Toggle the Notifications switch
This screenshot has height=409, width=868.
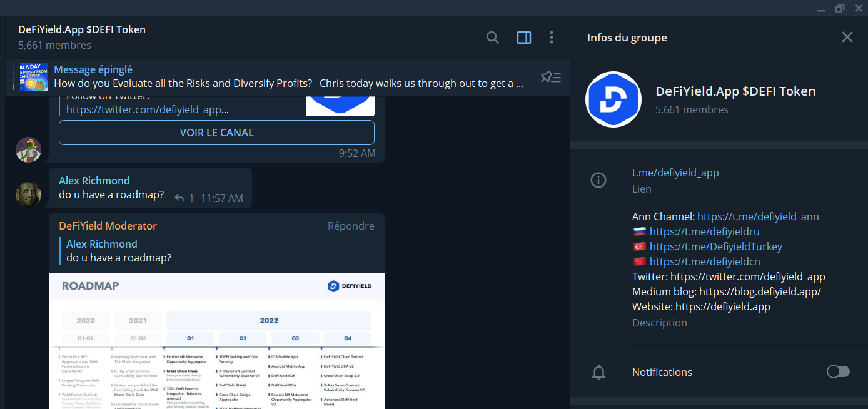(838, 372)
